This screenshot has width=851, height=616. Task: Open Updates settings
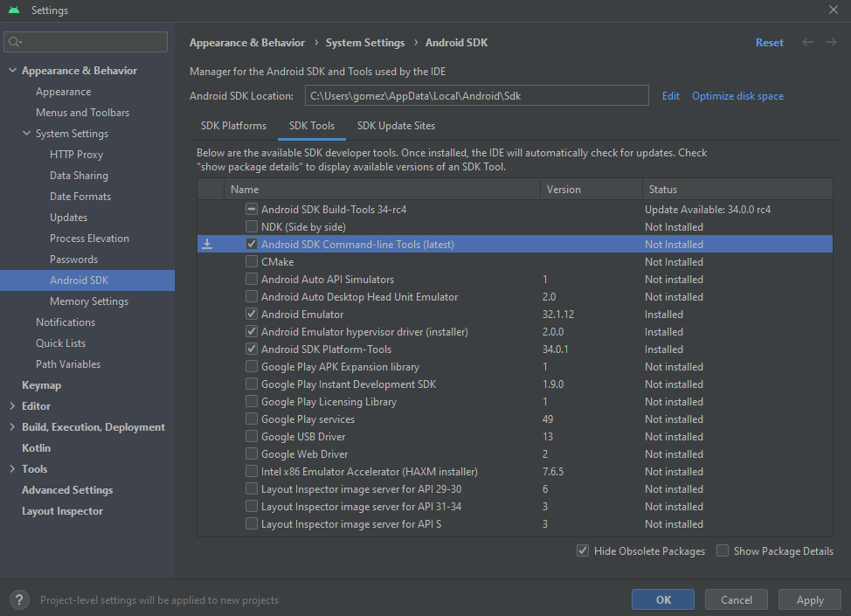point(68,217)
